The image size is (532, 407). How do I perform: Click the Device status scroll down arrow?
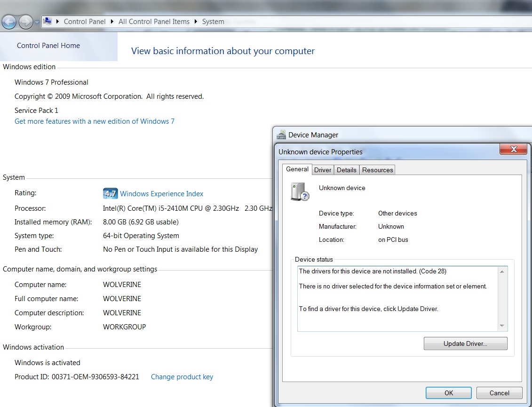point(502,326)
